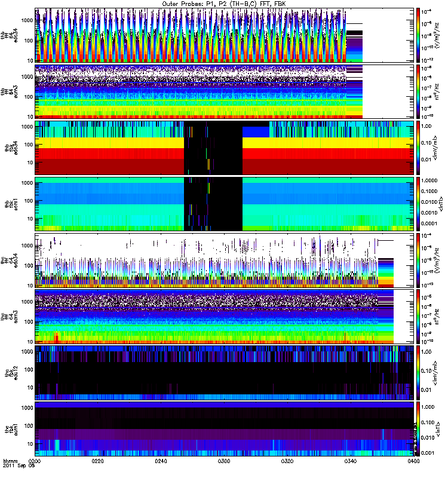448x478 pixels.
Task: Click the thc fbk edc12 y-axis label
Action: click(11, 373)
